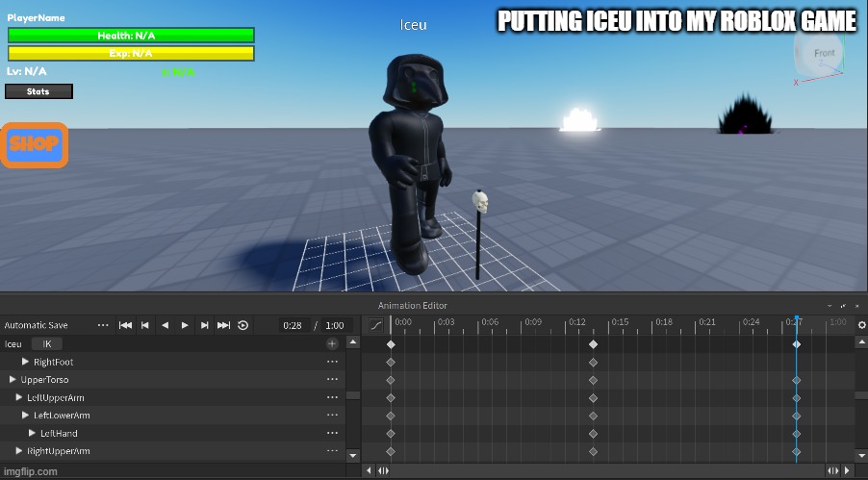Expand the RightUpperArm track
The height and width of the screenshot is (480, 868).
click(x=19, y=450)
